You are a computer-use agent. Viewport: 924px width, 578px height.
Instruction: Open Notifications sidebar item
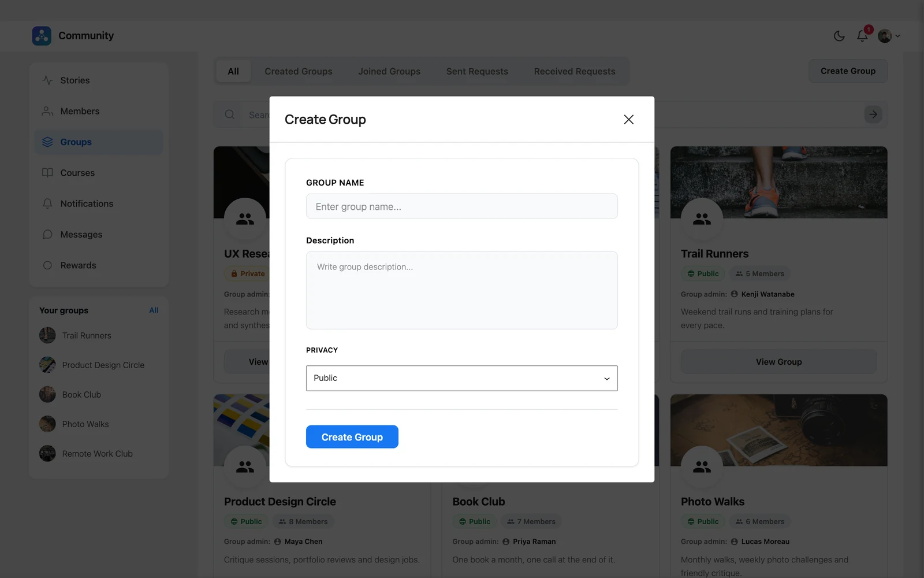[99, 203]
